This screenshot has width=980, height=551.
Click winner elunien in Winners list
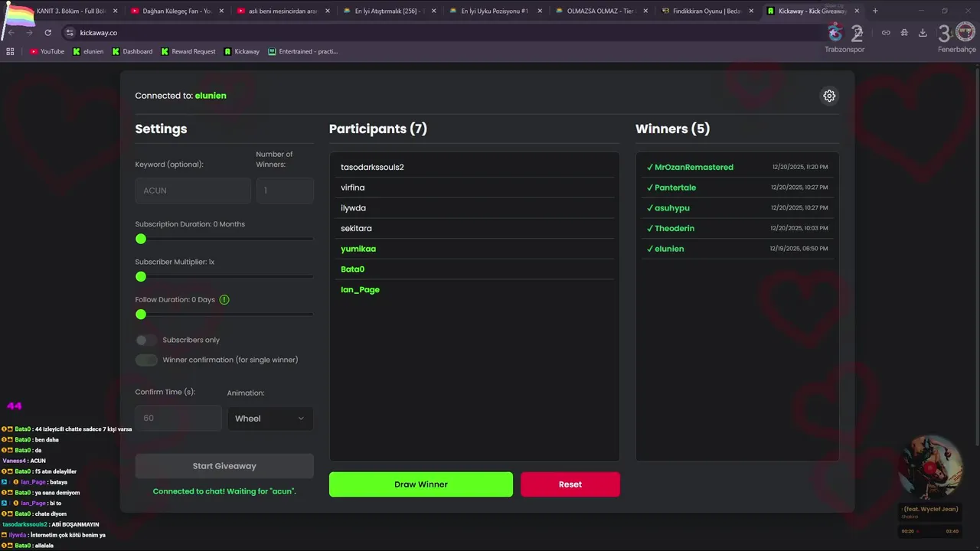[x=737, y=249]
